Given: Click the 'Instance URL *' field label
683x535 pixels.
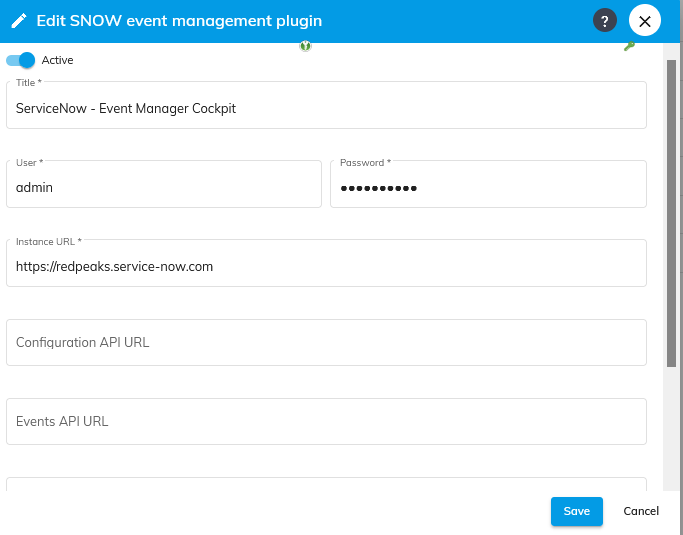Looking at the screenshot, I should click(x=48, y=241).
